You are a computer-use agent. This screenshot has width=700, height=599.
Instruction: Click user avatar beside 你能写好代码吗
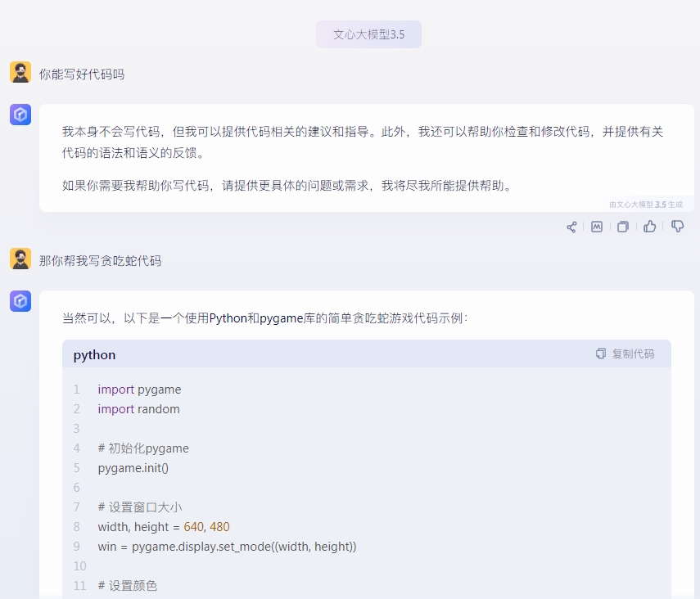20,72
